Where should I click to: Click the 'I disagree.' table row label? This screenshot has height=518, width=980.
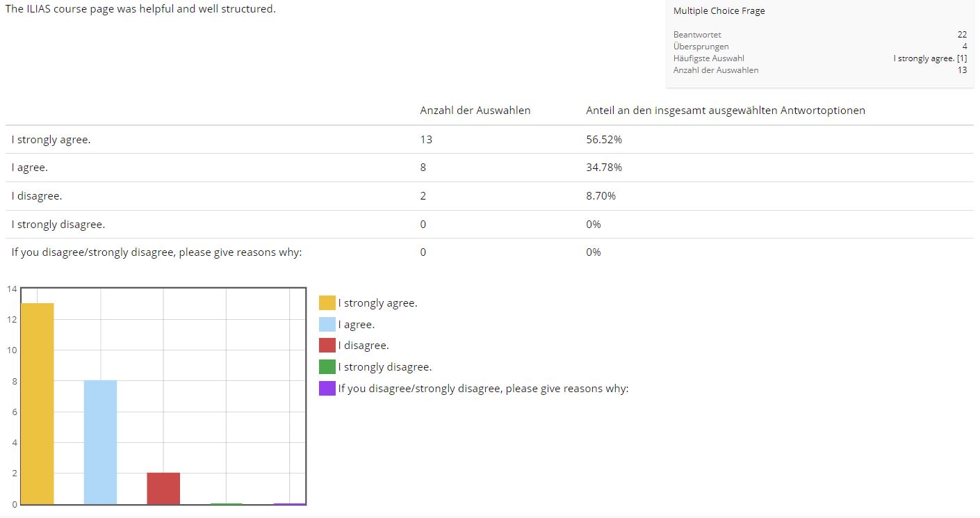coord(37,196)
